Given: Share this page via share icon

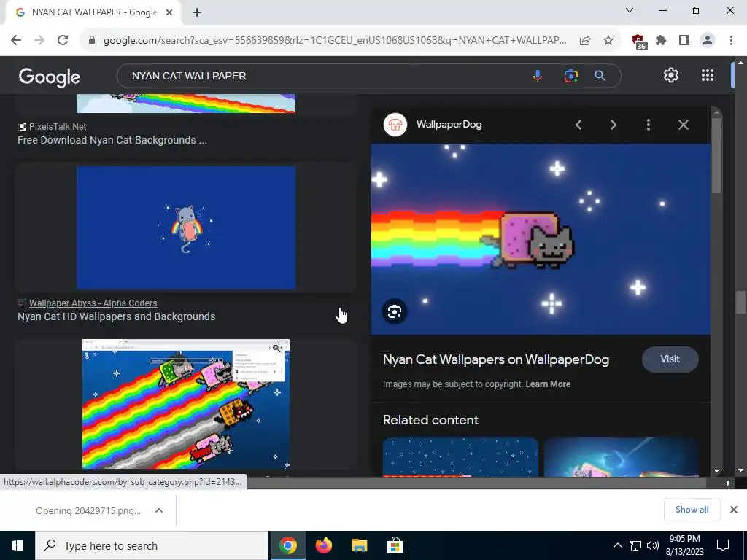Looking at the screenshot, I should click(x=585, y=41).
